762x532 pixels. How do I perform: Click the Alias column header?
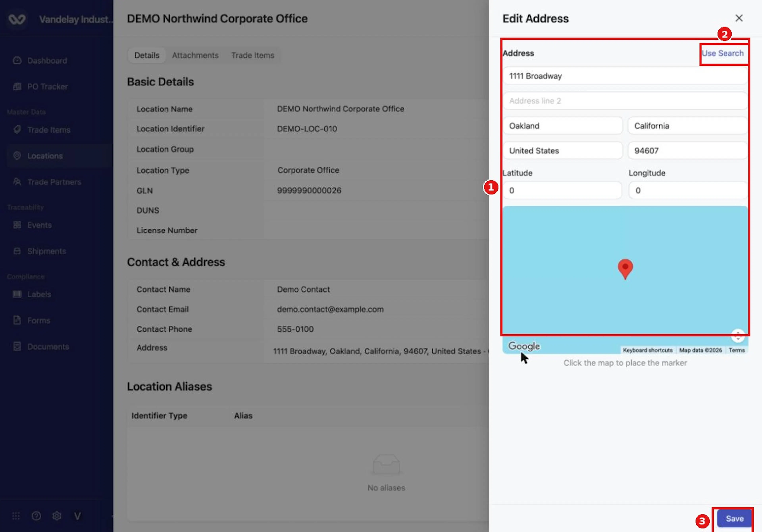point(243,416)
